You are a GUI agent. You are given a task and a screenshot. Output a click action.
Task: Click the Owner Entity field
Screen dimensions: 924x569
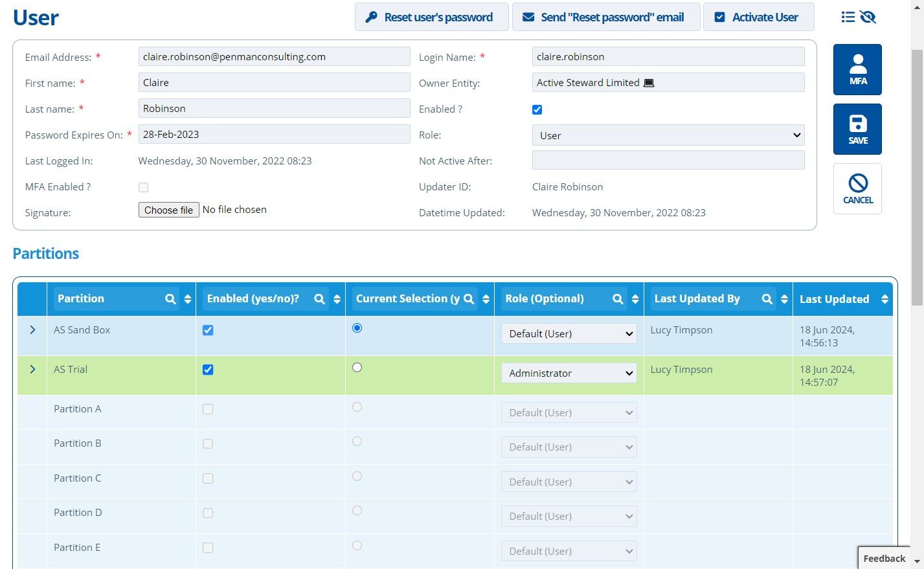click(x=668, y=82)
